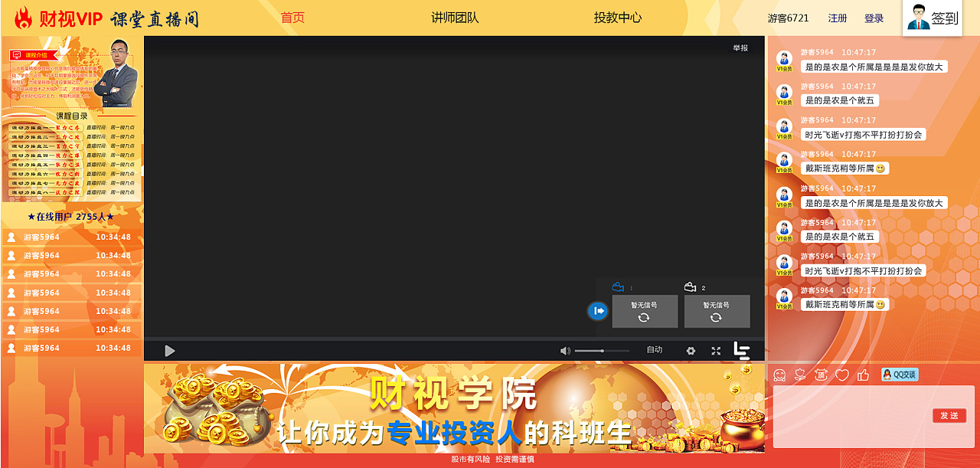This screenshot has width=980, height=468.
Task: Select the smiley emoji icon above chat input
Action: 780,375
